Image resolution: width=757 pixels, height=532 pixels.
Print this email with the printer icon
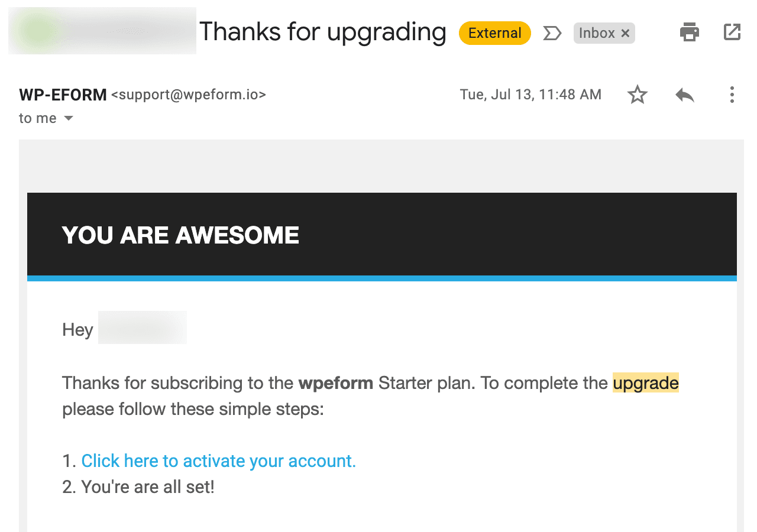[690, 33]
